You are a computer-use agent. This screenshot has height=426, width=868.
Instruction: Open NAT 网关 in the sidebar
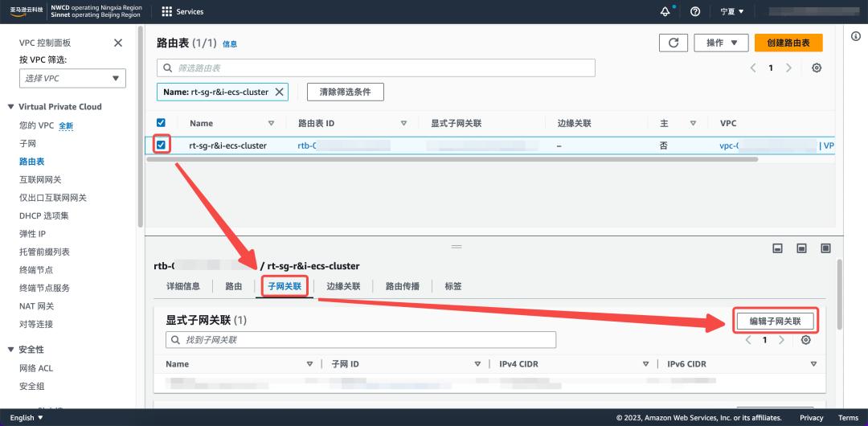(36, 305)
